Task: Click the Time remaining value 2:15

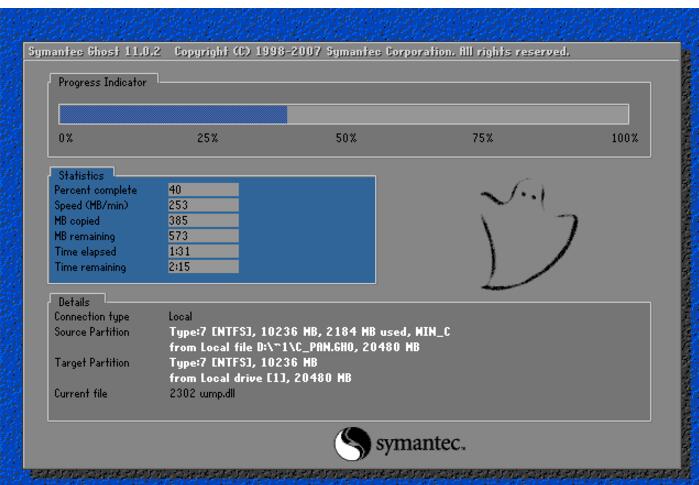Action: point(203,267)
